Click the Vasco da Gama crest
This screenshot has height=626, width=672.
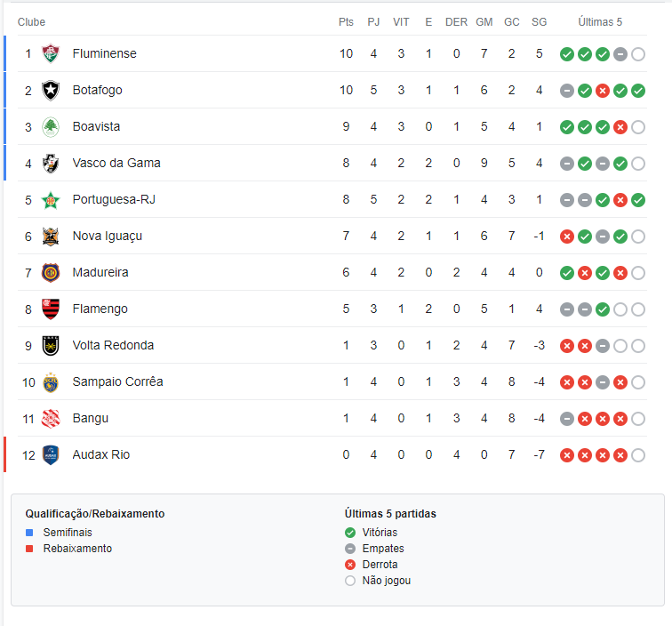[51, 163]
